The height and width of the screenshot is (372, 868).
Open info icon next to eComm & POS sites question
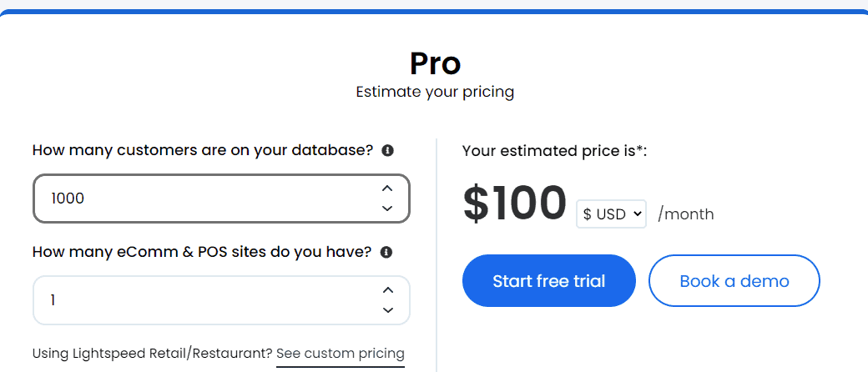[386, 253]
